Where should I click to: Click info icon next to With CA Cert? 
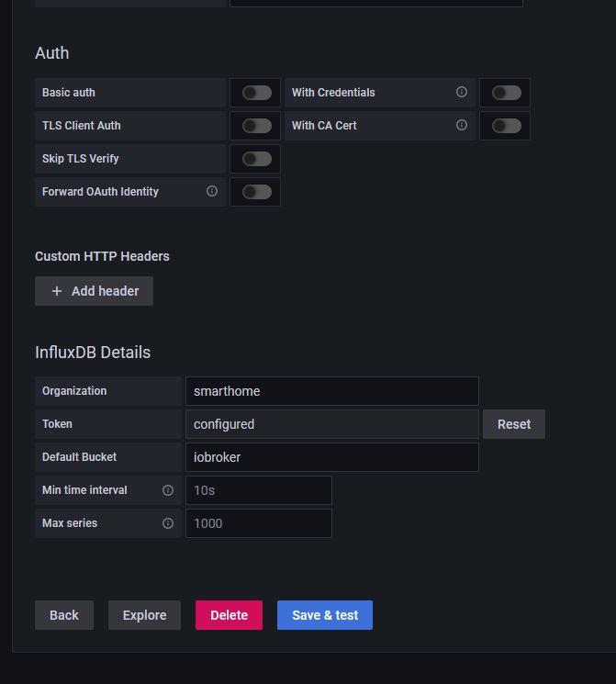[462, 126]
